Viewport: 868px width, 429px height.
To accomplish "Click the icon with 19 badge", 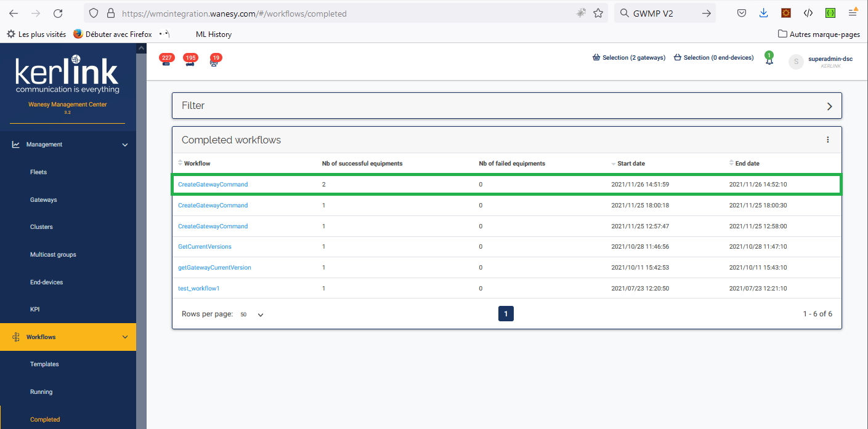I will pyautogui.click(x=214, y=61).
